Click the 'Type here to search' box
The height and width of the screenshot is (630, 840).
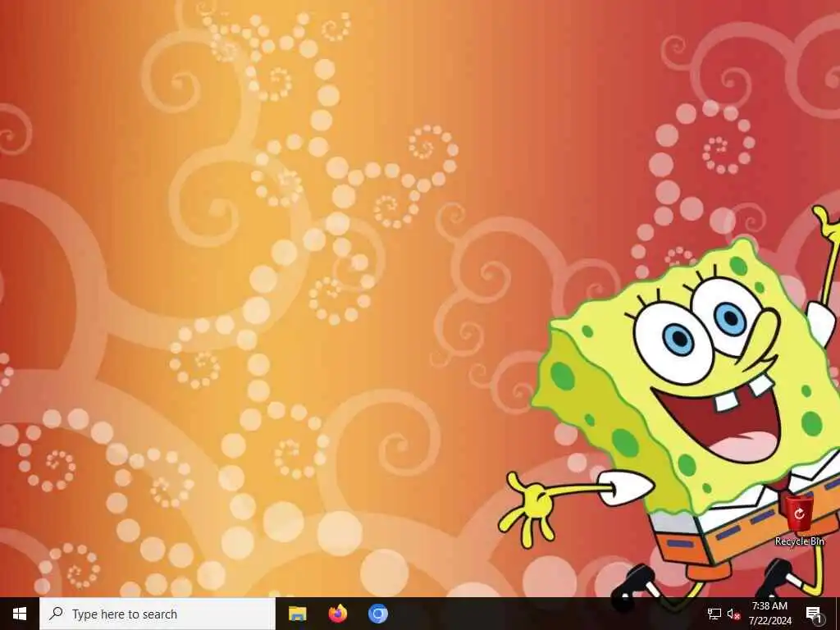pyautogui.click(x=157, y=614)
